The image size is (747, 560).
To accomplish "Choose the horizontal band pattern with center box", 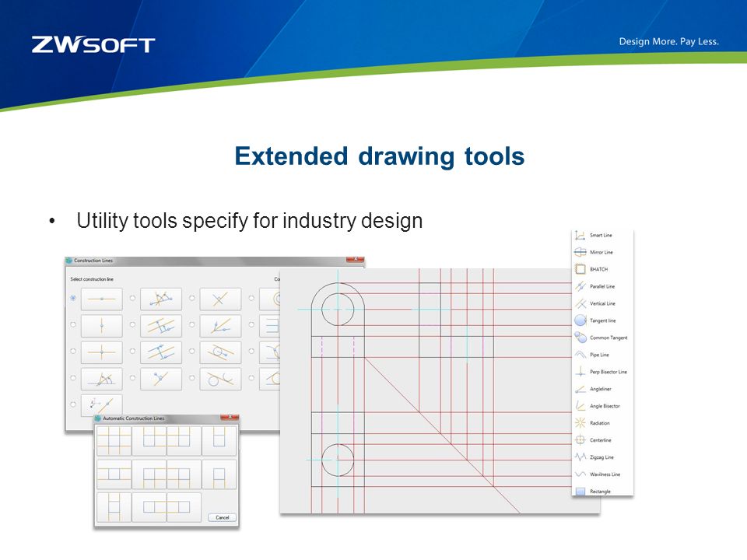I will (114, 474).
